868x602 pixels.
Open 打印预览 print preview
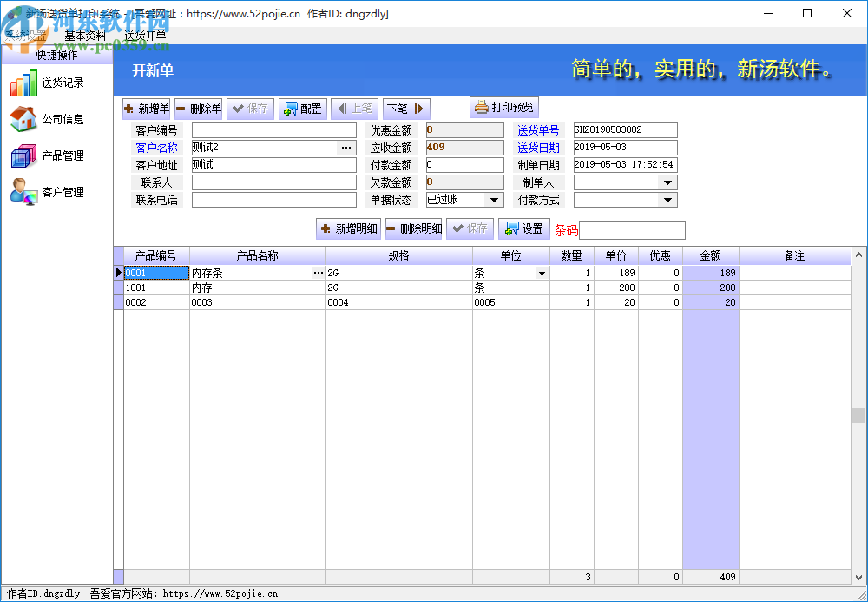click(x=504, y=107)
